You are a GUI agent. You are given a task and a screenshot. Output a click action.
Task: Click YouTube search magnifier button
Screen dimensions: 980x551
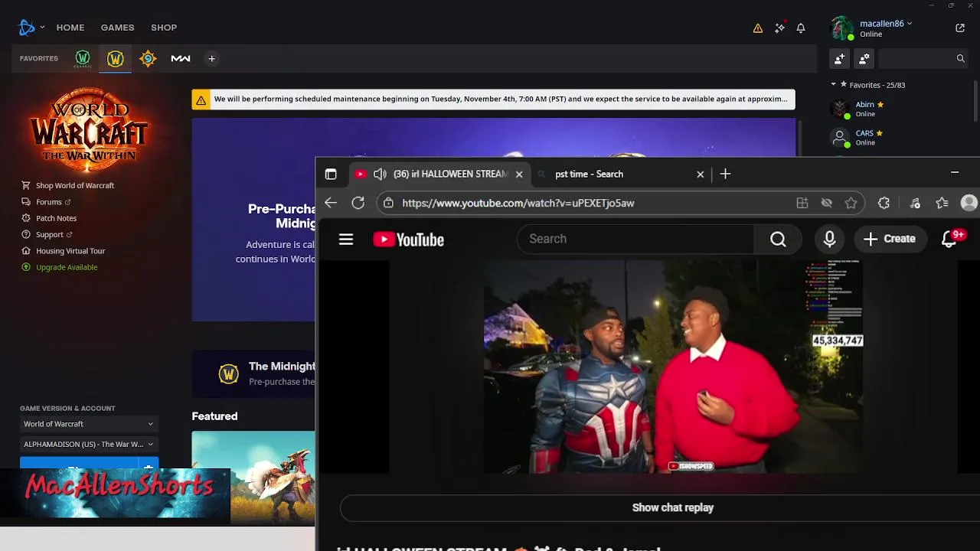coord(778,240)
